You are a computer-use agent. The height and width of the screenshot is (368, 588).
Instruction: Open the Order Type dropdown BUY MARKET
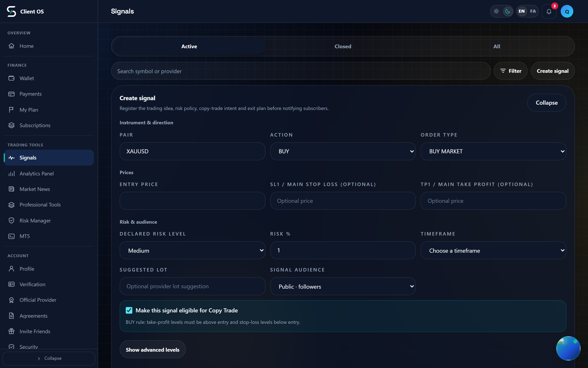(493, 151)
